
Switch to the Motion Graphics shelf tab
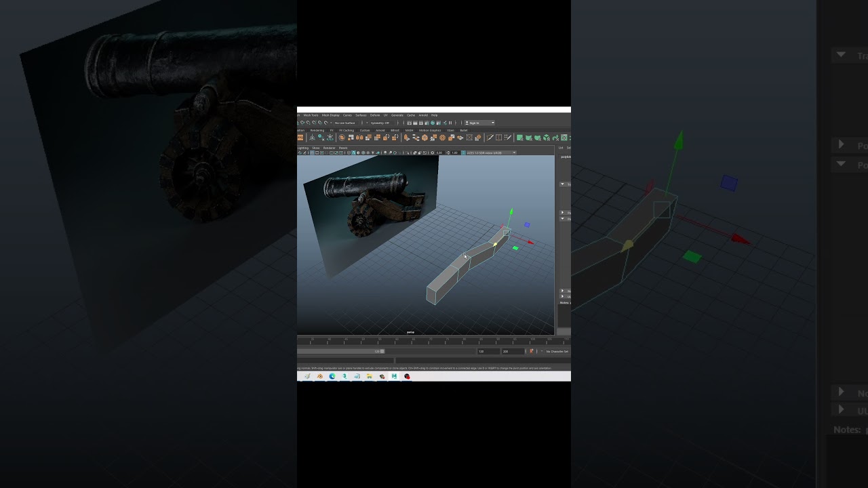430,130
